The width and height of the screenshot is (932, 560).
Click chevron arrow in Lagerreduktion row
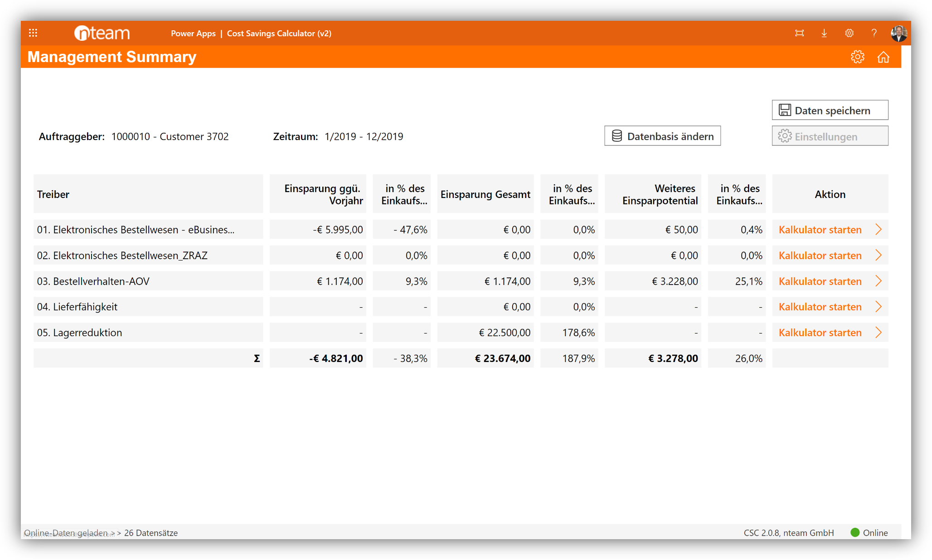pyautogui.click(x=879, y=332)
